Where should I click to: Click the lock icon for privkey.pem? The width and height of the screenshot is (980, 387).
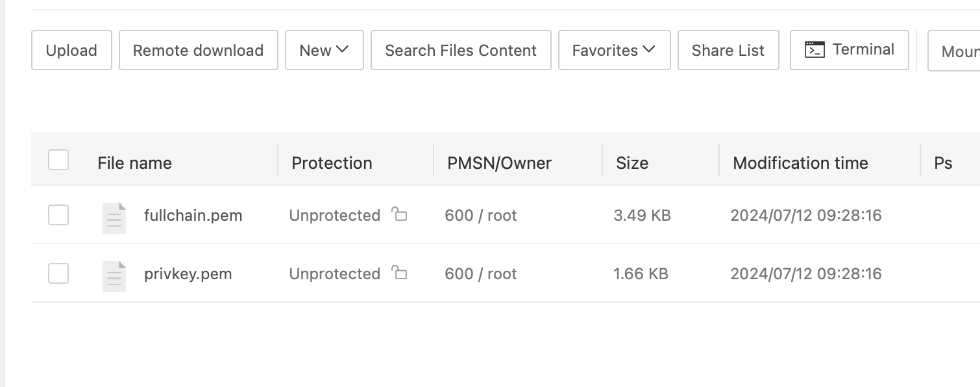(x=400, y=273)
